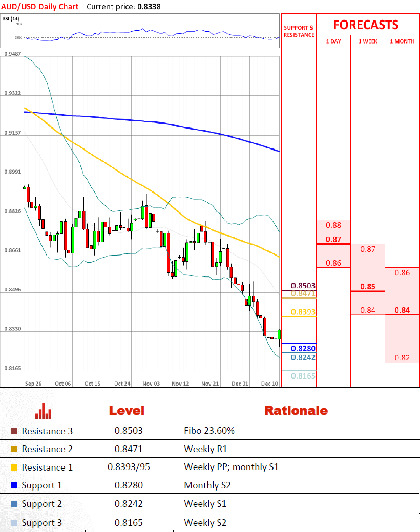Viewport: 420px width, 532px height.
Task: Select the 1 DAY forecast column header
Action: pos(333,41)
